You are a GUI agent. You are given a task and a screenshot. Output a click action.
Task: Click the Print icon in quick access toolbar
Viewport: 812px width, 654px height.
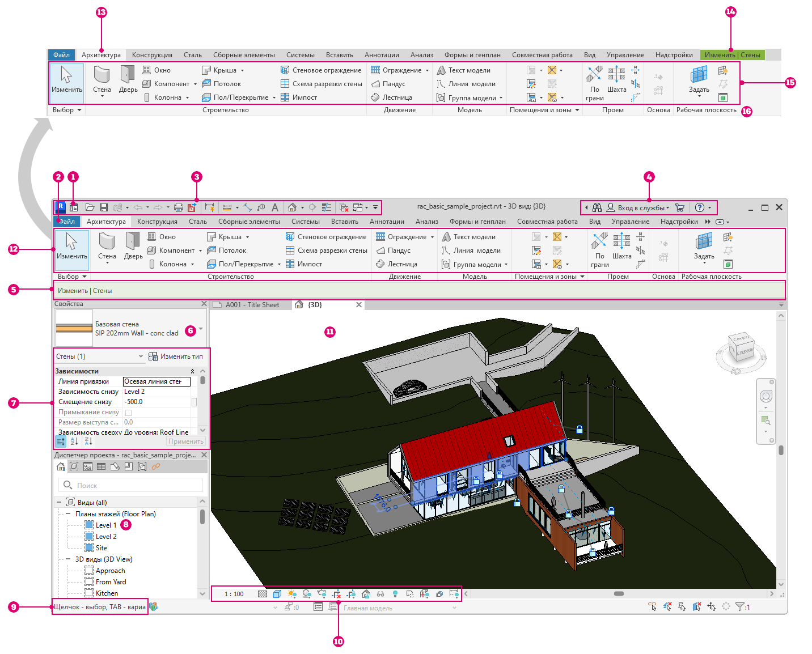pos(179,207)
